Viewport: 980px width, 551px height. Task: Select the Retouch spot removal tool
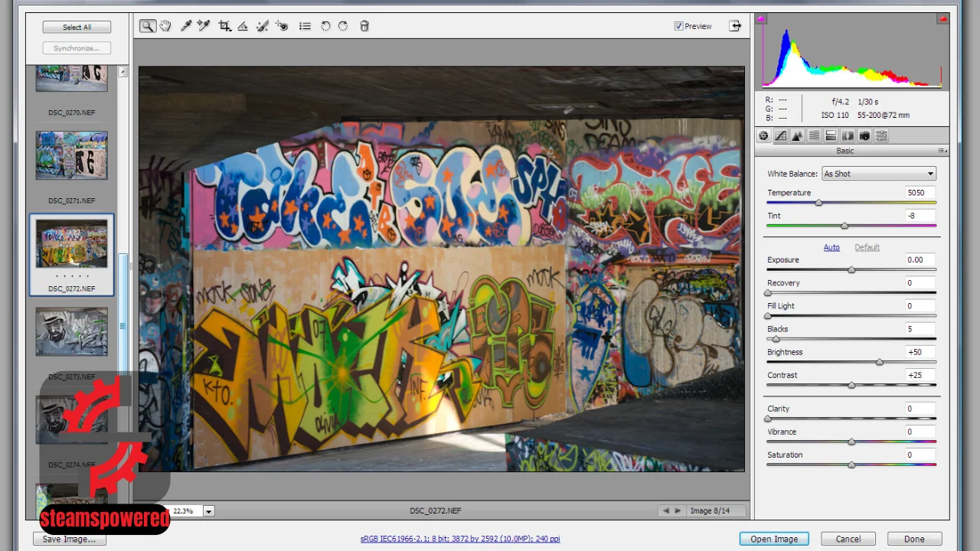coord(263,26)
